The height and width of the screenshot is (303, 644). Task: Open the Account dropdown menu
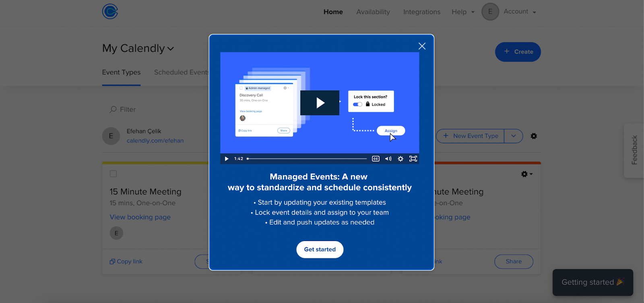520,12
